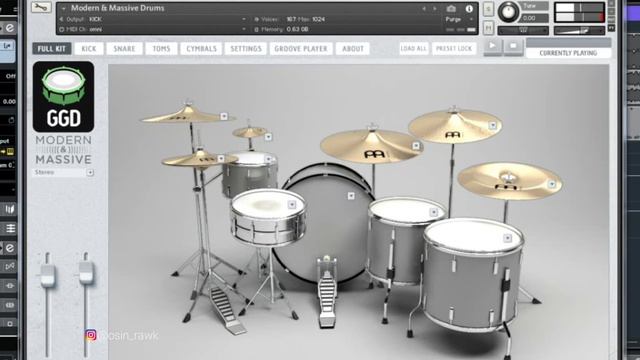
Task: Open the instrument info icon
Action: 469,9
